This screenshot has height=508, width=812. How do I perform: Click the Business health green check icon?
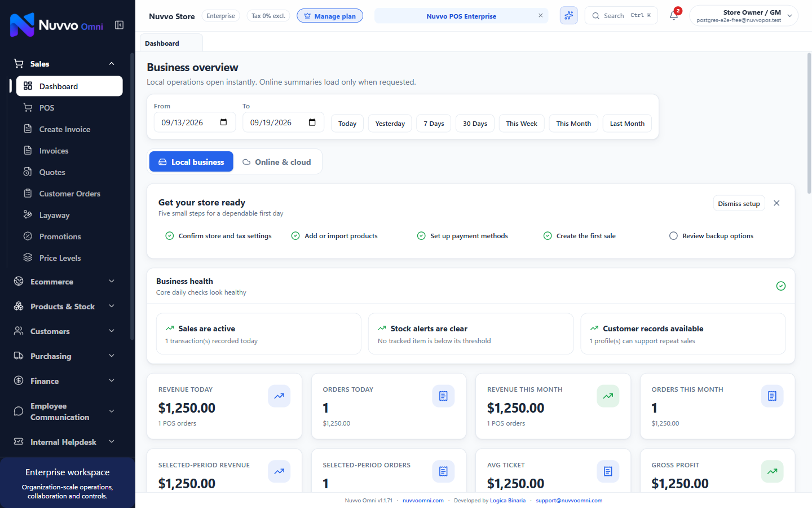pos(781,286)
